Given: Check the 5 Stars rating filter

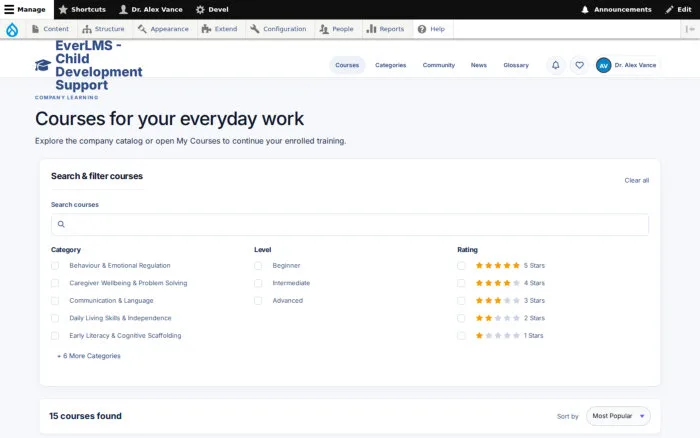Looking at the screenshot, I should point(461,266).
